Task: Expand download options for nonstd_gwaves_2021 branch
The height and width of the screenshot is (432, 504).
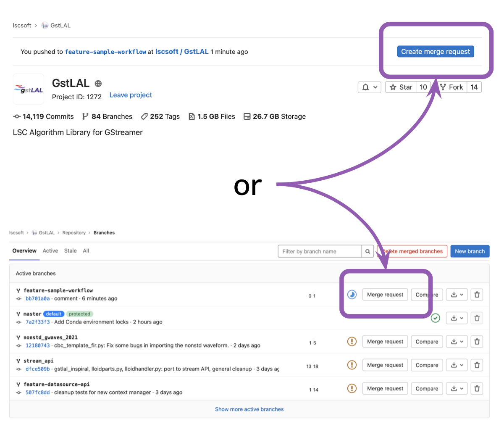Action: [457, 342]
